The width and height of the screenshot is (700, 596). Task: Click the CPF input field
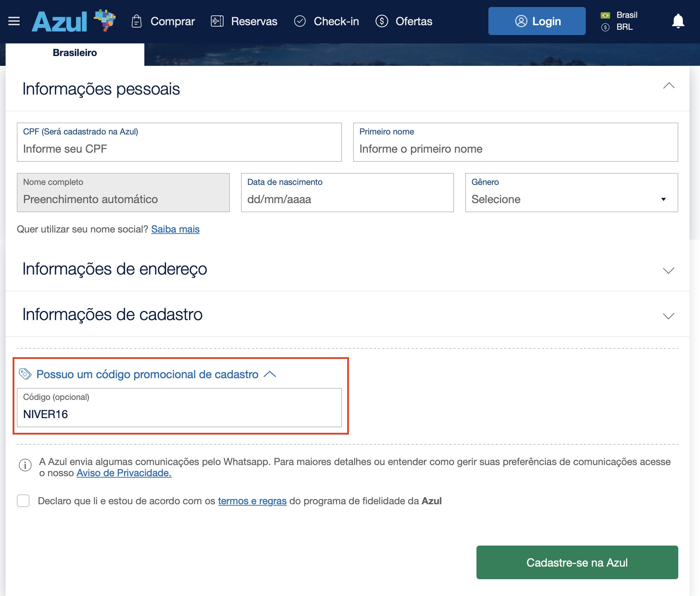coord(179,142)
